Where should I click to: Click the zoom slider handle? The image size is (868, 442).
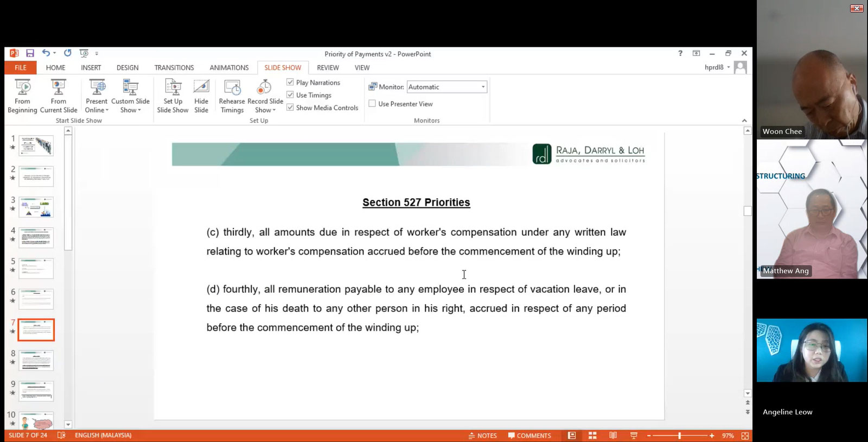(679, 435)
